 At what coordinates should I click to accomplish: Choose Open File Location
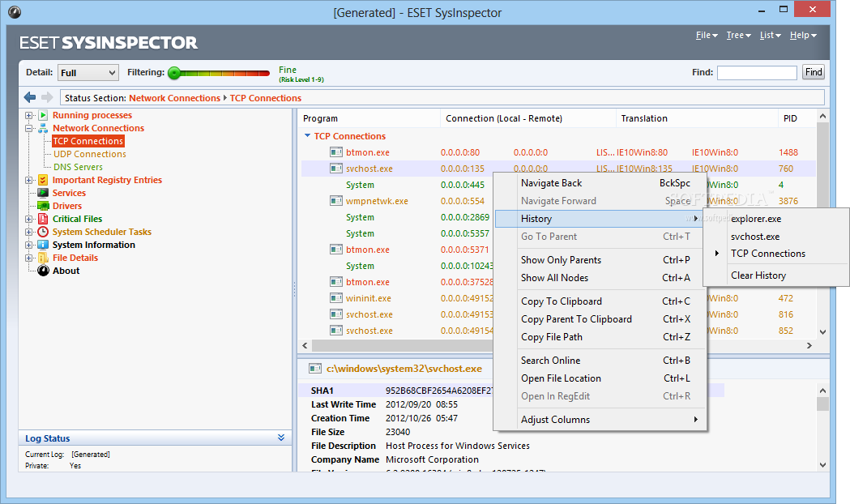[600, 378]
